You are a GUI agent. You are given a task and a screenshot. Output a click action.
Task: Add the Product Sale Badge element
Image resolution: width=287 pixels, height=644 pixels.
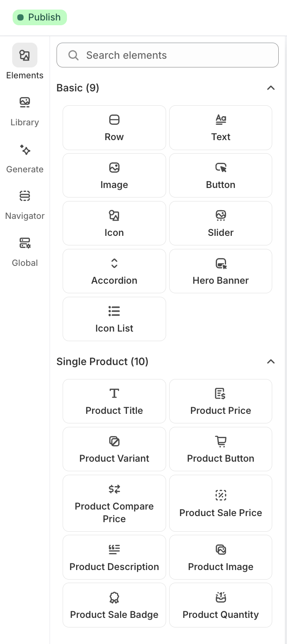coord(114,605)
